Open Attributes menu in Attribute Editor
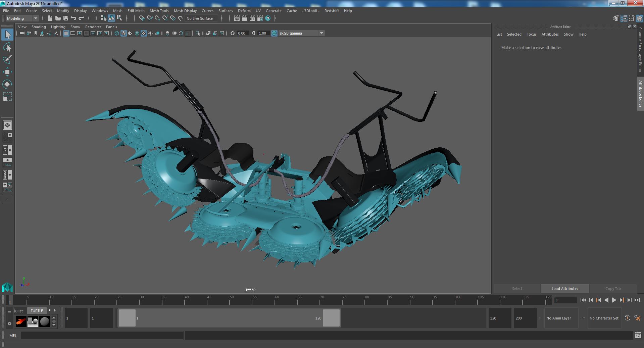The image size is (644, 348). 550,34
